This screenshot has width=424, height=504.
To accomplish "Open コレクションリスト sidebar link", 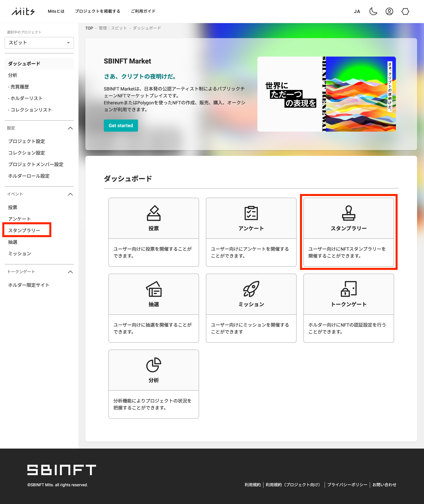I will click(x=30, y=110).
